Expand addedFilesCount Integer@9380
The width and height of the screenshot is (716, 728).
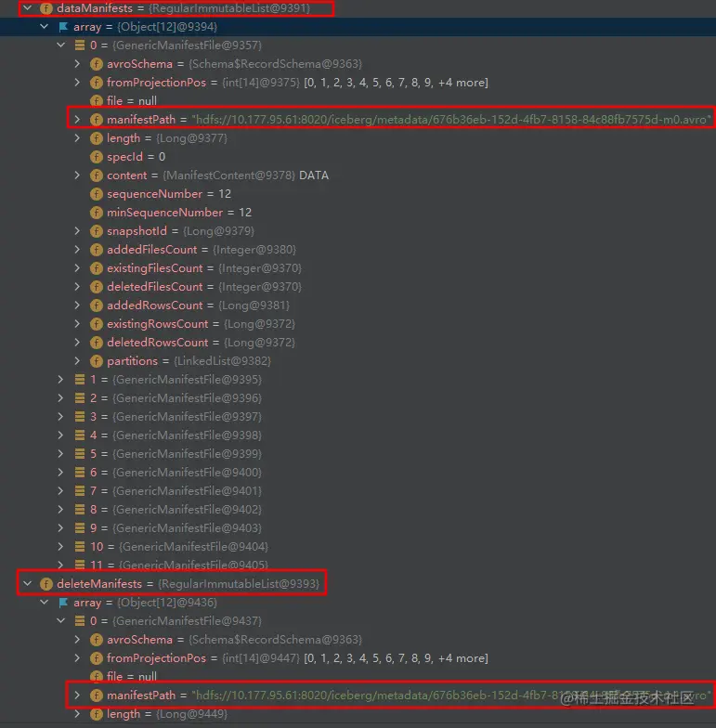[77, 249]
